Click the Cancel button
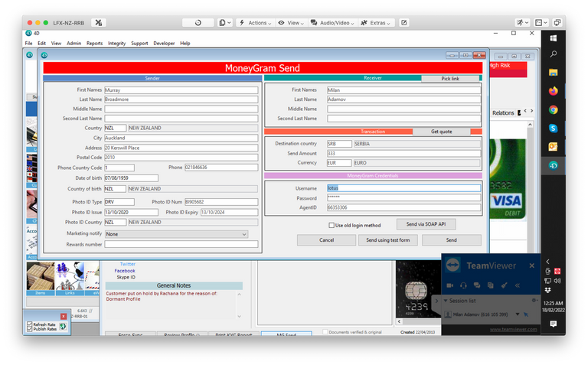This screenshot has height=365, width=588. [x=326, y=240]
